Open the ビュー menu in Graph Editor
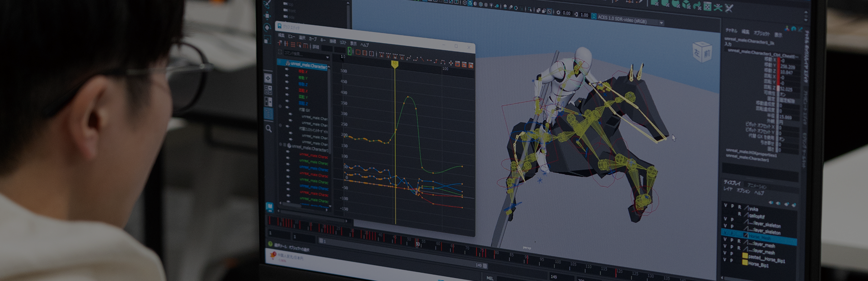Screen dimensions: 868x281 291,37
